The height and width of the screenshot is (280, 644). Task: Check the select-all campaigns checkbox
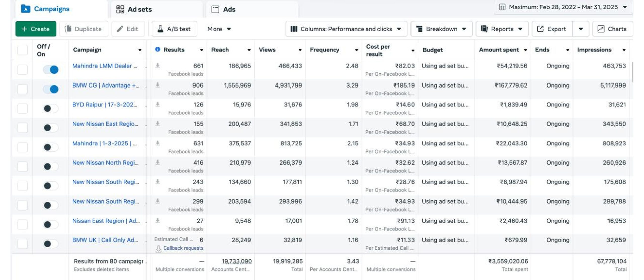tap(22, 50)
